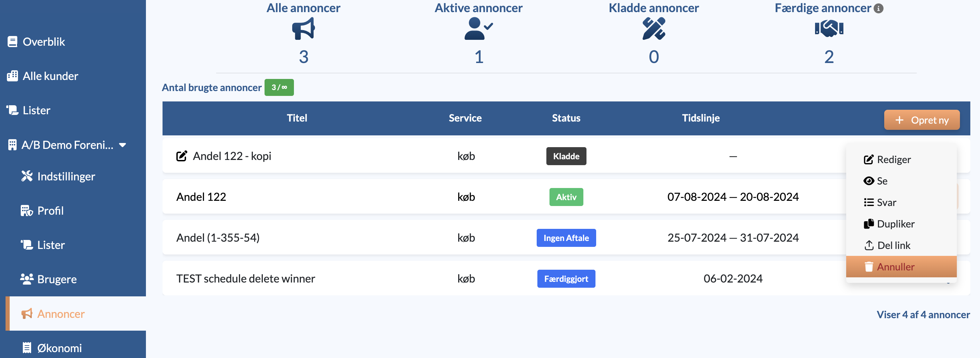Screen dimensions: 980x358
Task: Click the Profil building-shield icon
Action: tap(27, 211)
